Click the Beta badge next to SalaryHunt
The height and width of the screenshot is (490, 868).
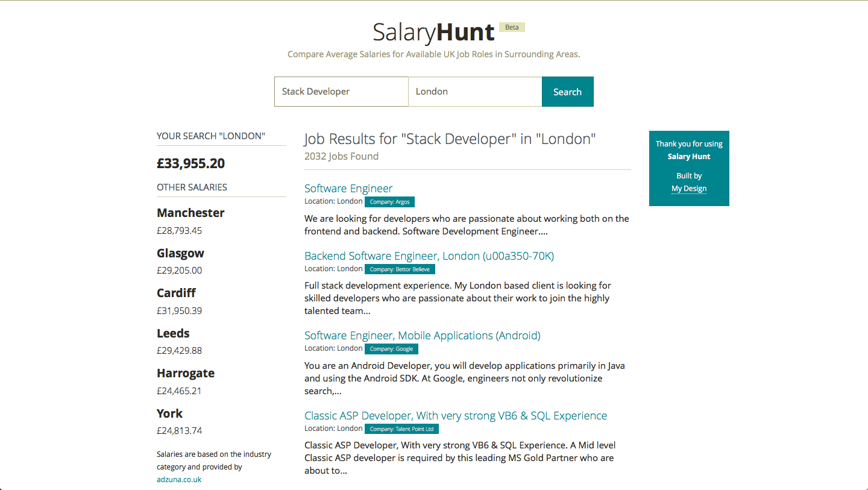tap(512, 27)
